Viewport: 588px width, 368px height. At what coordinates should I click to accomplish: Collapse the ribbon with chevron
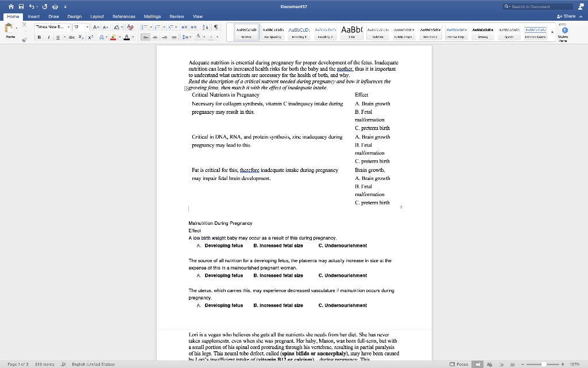point(581,17)
